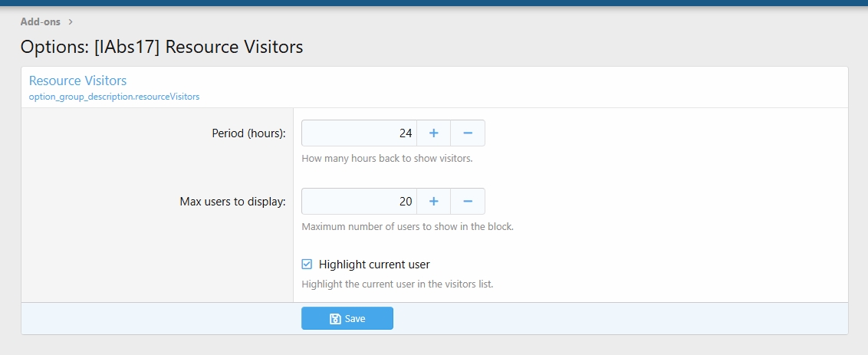Viewport: 868px width, 355px height.
Task: Click the breadcrumb chevron after Add-ons
Action: tap(71, 22)
